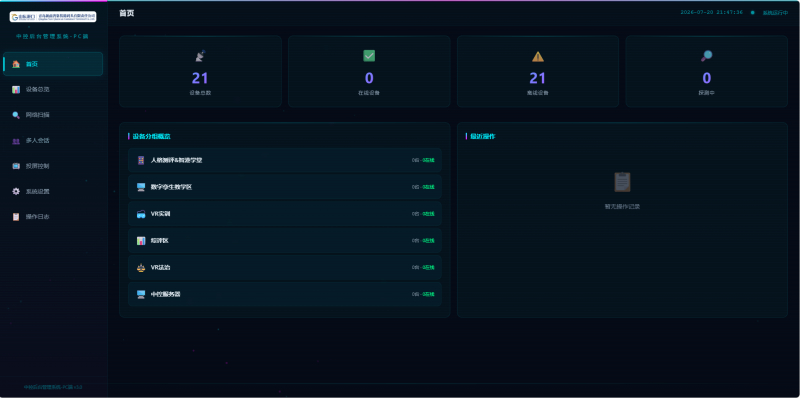The image size is (800, 398).
Task: Click the clipboard icon in 最近操作
Action: [622, 182]
